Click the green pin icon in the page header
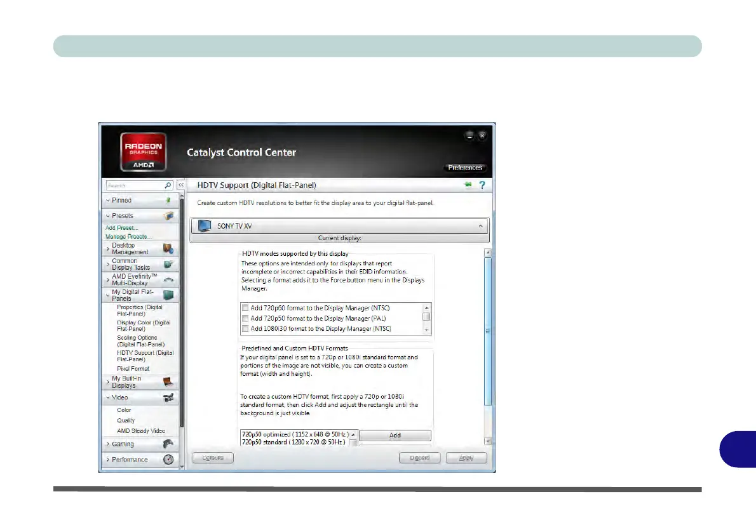The width and height of the screenshot is (756, 532). [468, 185]
